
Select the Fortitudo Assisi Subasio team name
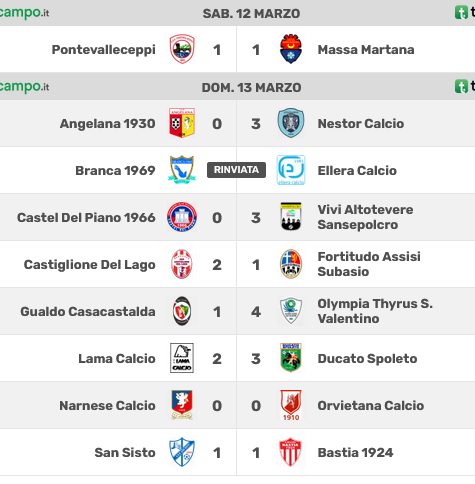pyautogui.click(x=369, y=264)
